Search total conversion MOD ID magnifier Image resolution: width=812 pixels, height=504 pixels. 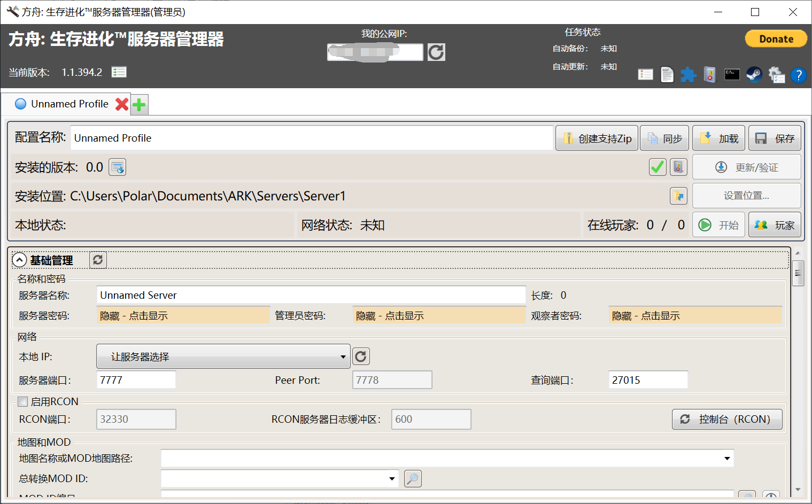point(413,478)
